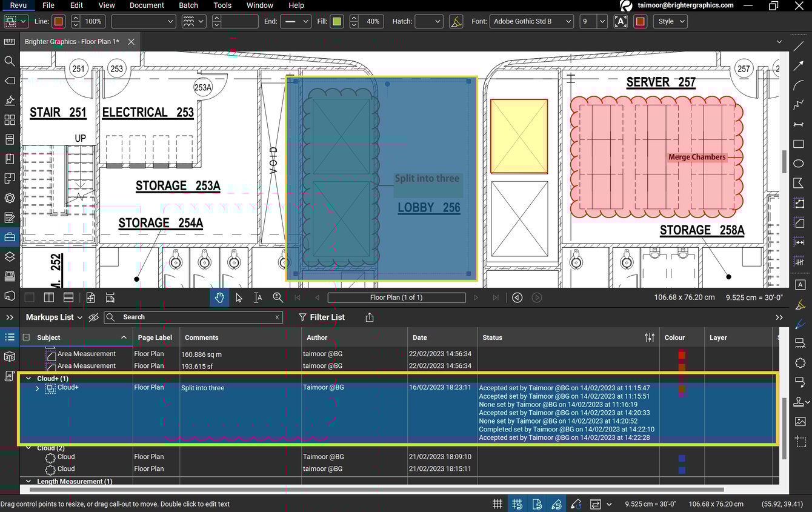Screen dimensions: 812x512
Task: Open the Measurements panel using the ruler icon
Action: click(9, 41)
